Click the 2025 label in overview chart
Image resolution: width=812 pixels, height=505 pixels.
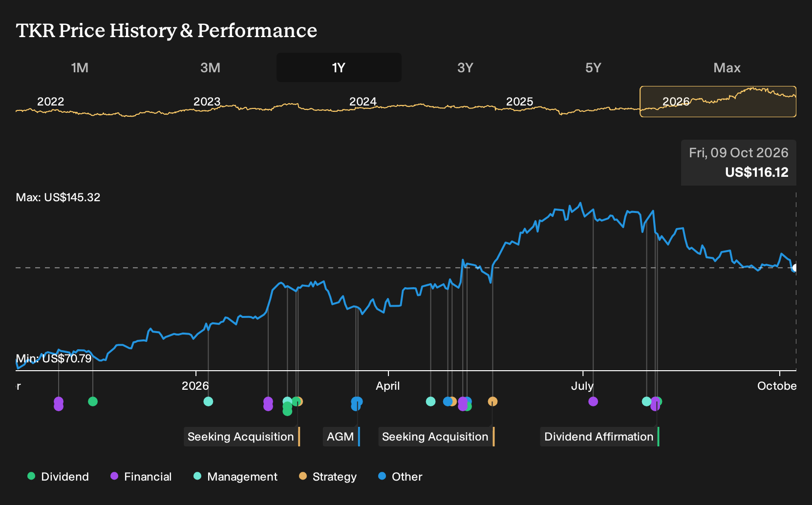click(x=519, y=102)
